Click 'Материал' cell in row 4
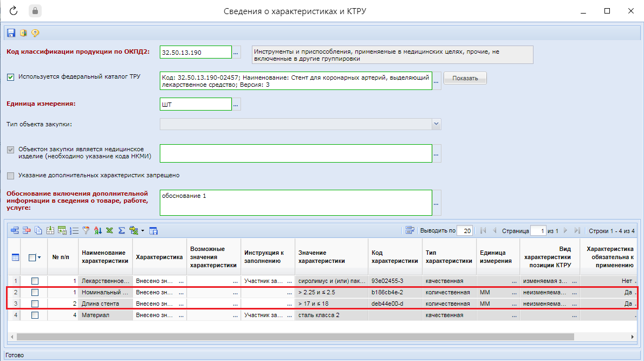 click(105, 315)
